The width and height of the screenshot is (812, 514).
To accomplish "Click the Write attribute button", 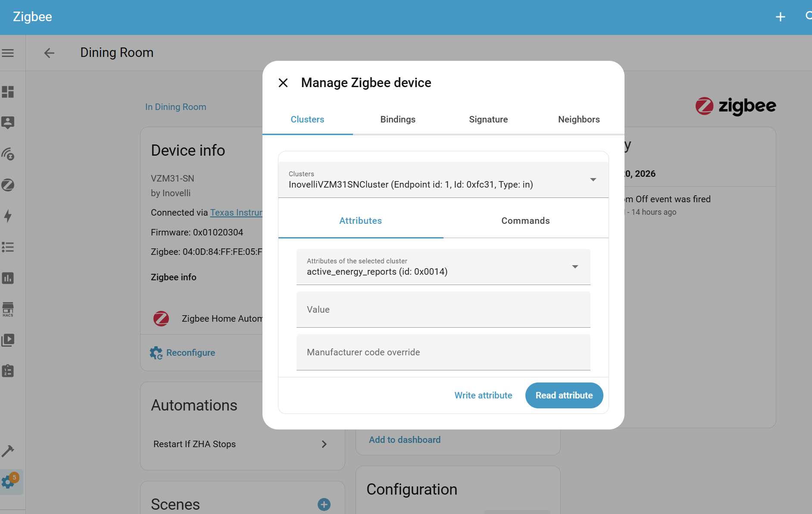I will coord(483,395).
